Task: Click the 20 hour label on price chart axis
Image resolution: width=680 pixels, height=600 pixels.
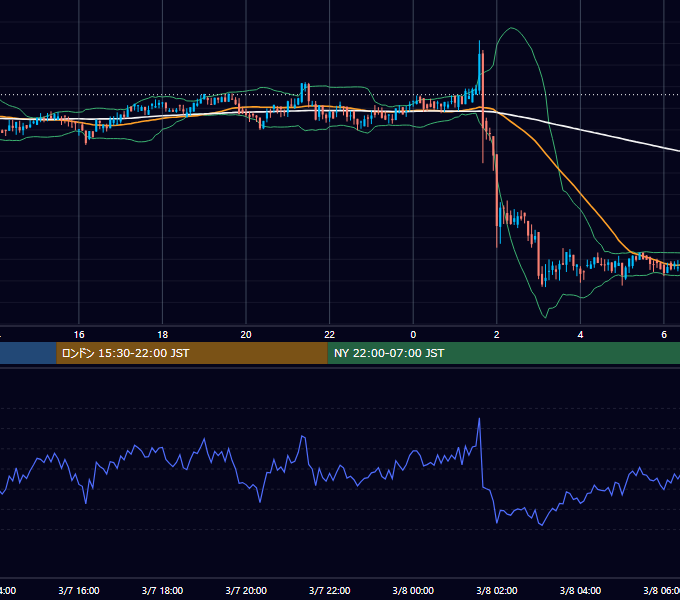Action: [246, 335]
